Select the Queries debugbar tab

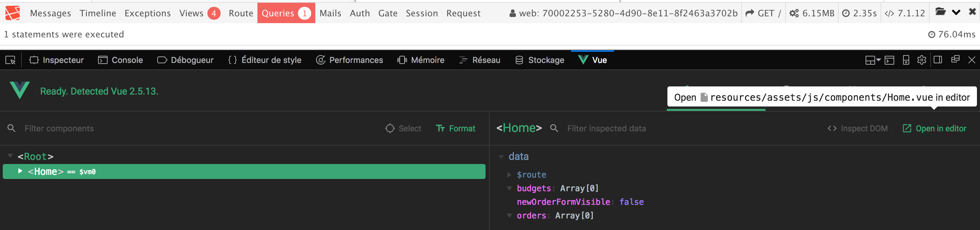286,13
